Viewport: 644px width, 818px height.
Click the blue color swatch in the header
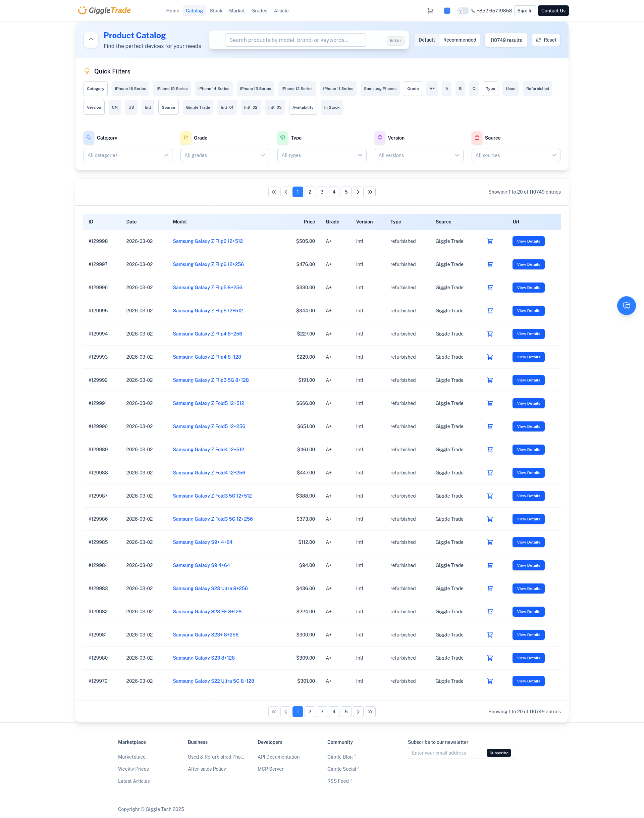(447, 10)
